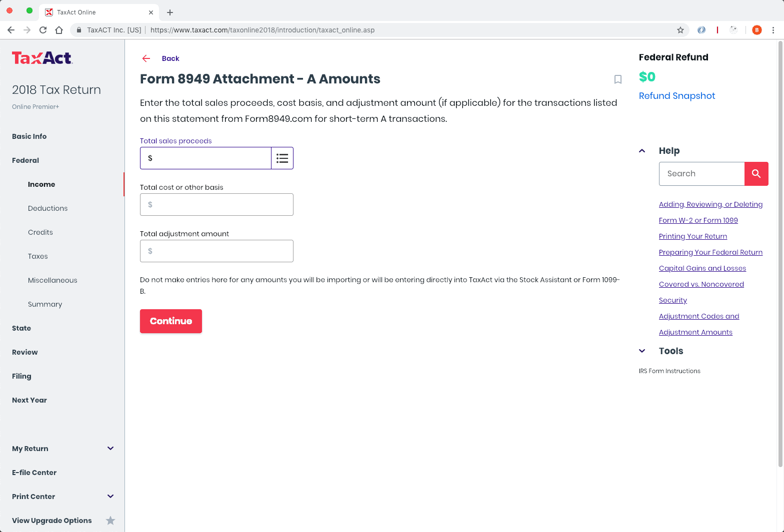This screenshot has height=532, width=784.
Task: Focus the Total sales proceeds field
Action: tap(205, 158)
